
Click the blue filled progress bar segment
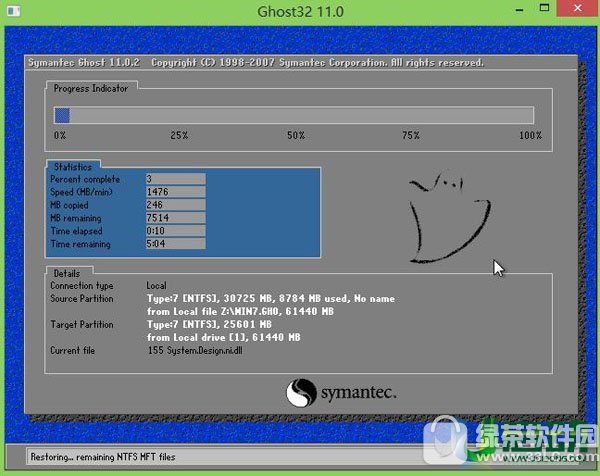tap(61, 115)
